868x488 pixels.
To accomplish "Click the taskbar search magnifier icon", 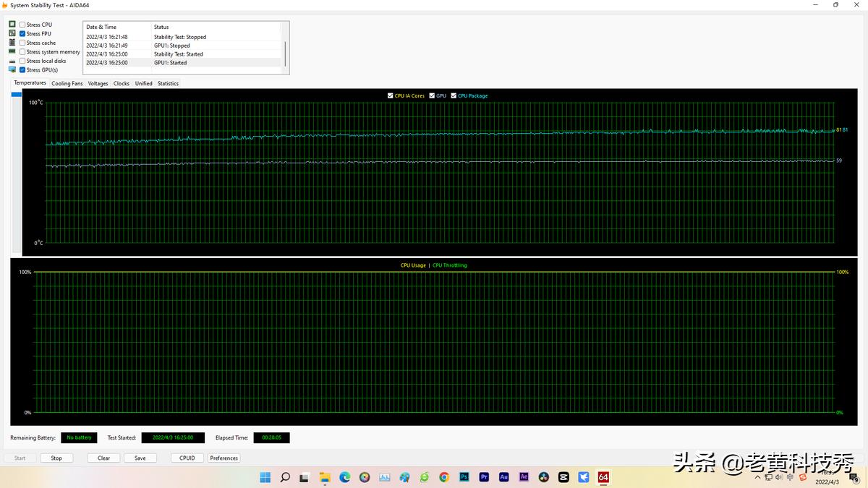I will 285,477.
